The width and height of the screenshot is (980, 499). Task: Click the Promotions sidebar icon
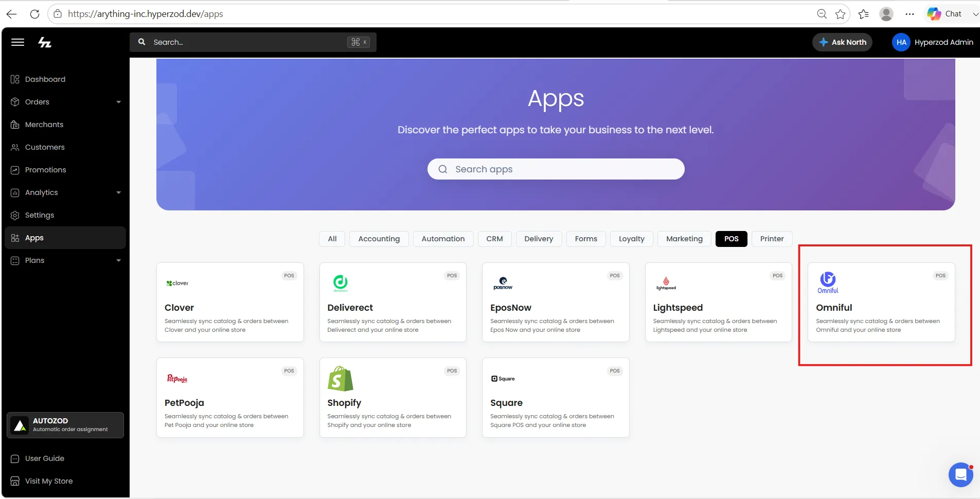tap(15, 170)
